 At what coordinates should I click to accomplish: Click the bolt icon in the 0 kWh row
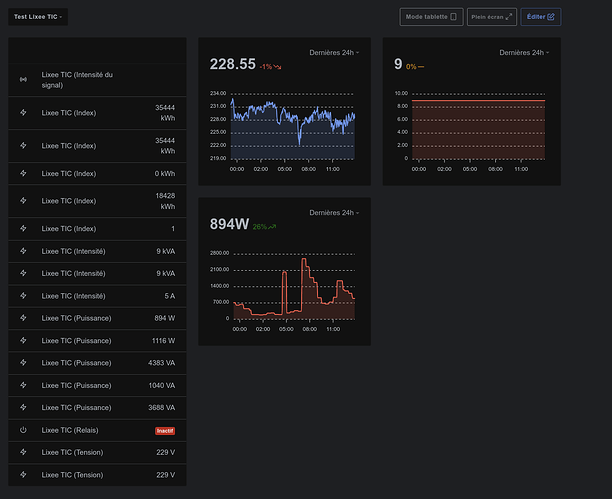click(x=23, y=174)
